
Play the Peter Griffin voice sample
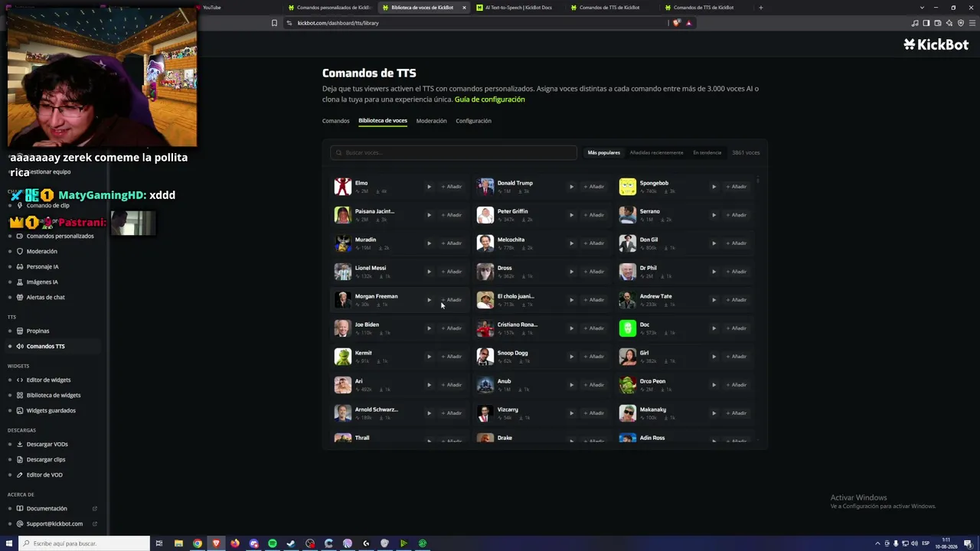point(571,215)
